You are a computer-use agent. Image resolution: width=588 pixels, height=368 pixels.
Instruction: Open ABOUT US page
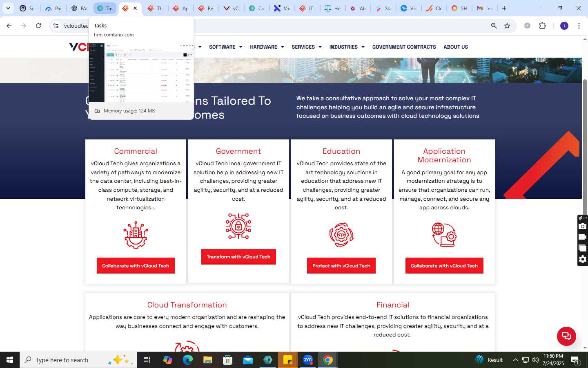click(456, 47)
